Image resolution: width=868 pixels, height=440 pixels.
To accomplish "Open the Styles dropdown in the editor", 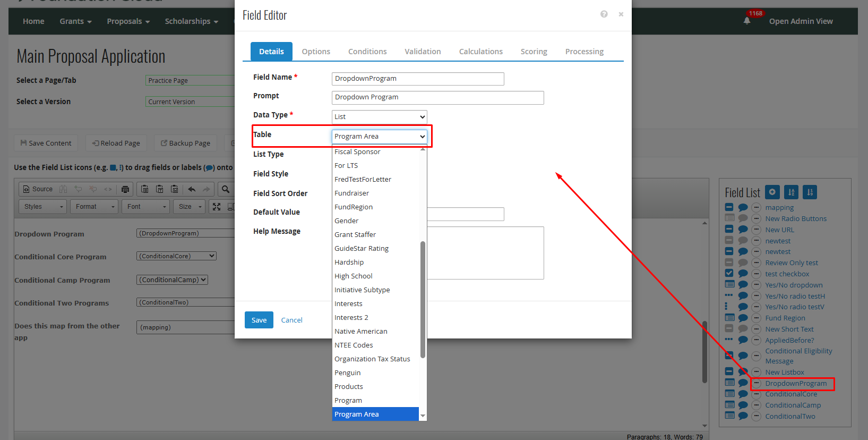I will (x=43, y=207).
